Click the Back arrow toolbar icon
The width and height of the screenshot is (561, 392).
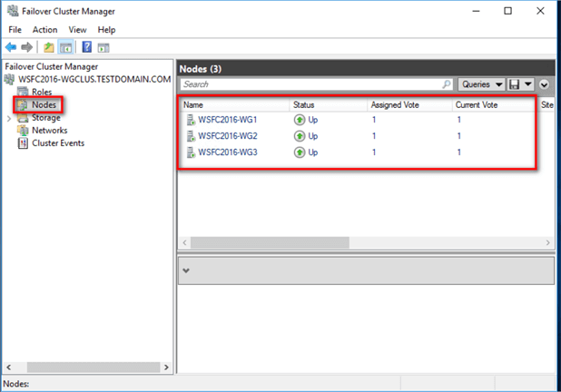pyautogui.click(x=11, y=47)
